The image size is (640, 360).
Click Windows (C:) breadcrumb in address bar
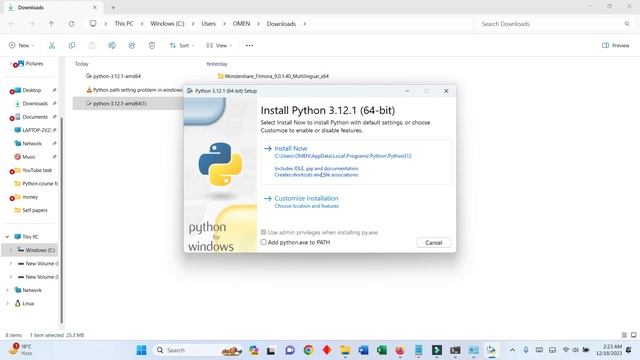167,24
